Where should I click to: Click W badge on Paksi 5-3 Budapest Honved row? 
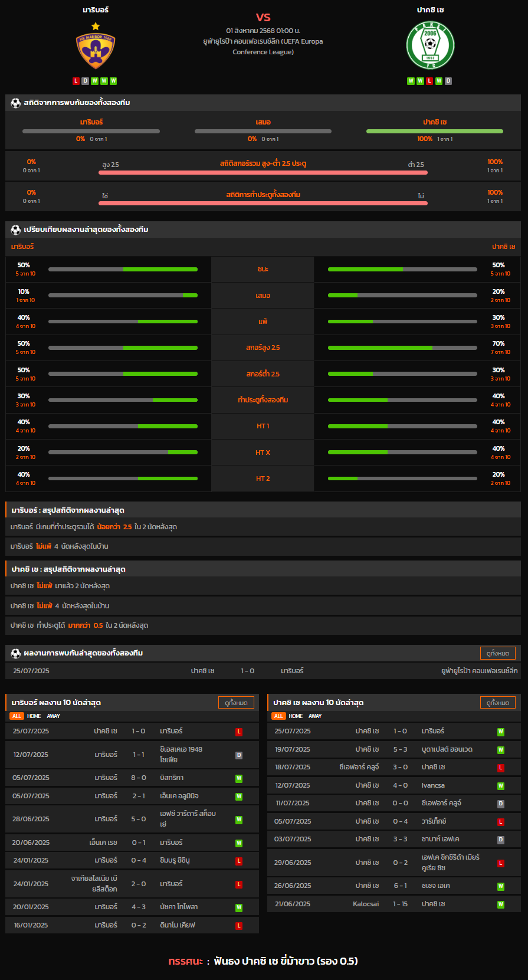point(501,750)
